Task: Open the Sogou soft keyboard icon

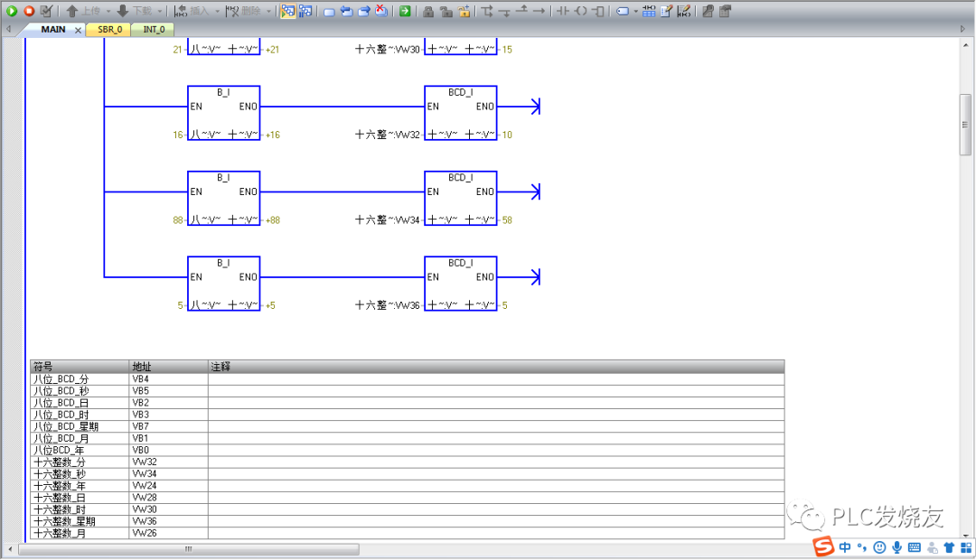Action: (x=914, y=547)
